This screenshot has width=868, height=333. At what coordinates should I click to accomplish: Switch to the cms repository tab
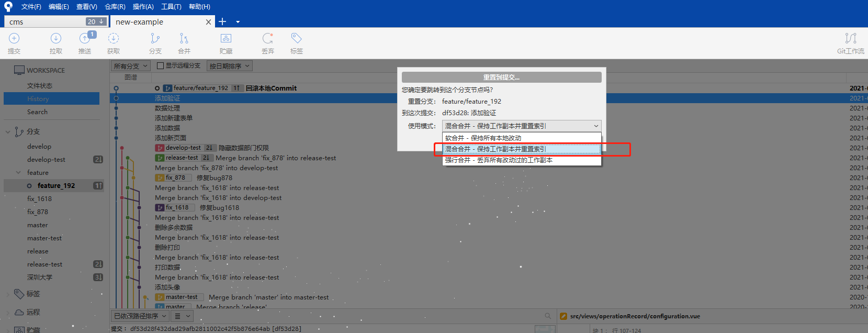(x=47, y=22)
